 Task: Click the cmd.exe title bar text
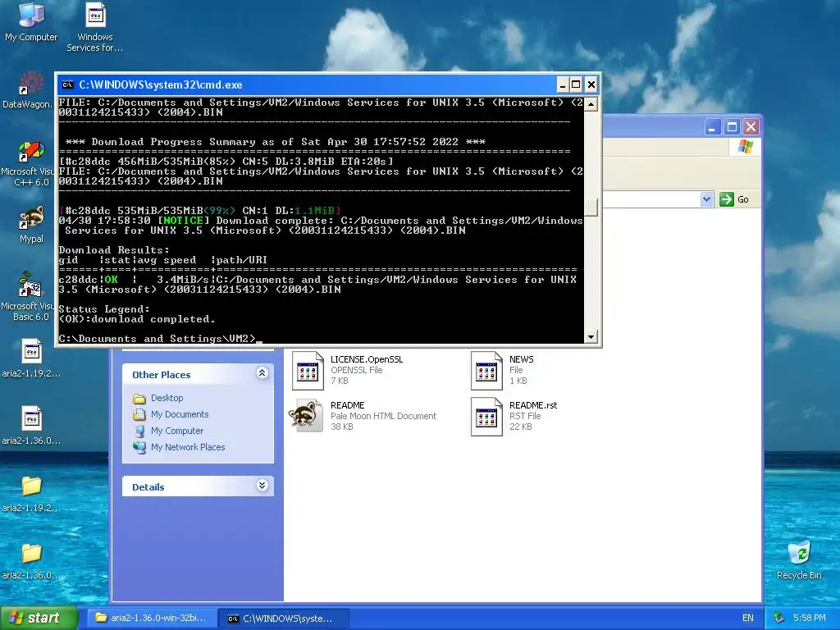[161, 84]
